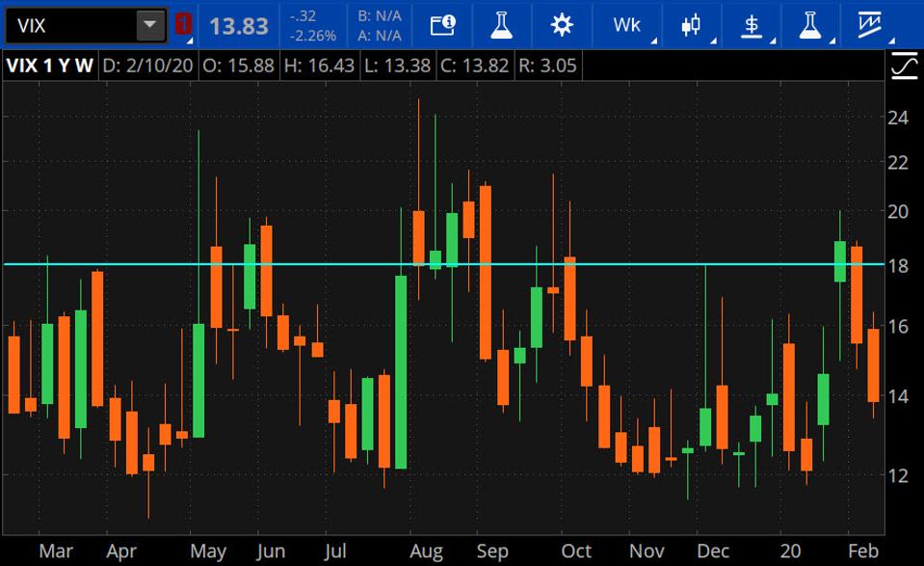Viewport: 924px width, 566px height.
Task: Click the Nov label on time axis
Action: [647, 551]
